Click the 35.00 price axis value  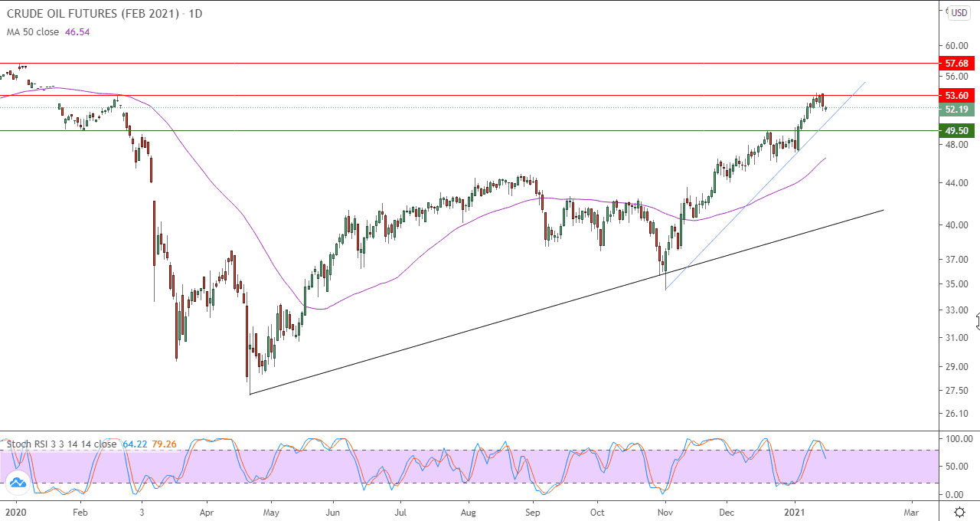tap(957, 284)
